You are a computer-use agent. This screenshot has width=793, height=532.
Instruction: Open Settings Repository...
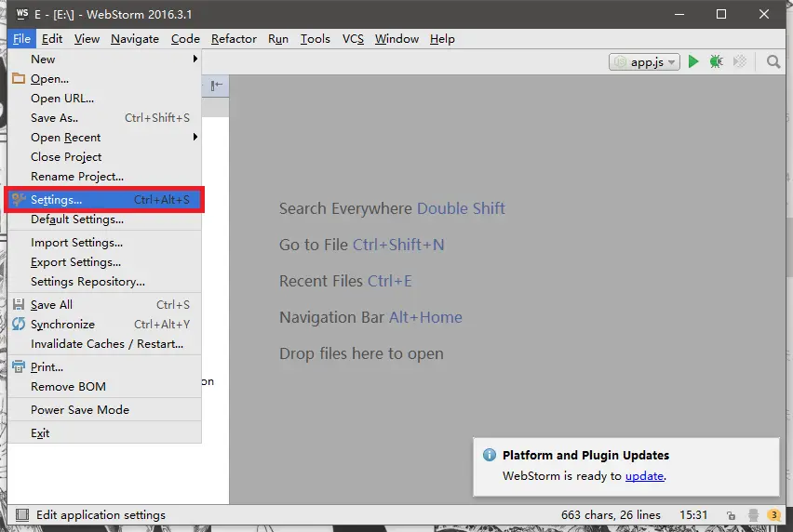click(x=104, y=282)
